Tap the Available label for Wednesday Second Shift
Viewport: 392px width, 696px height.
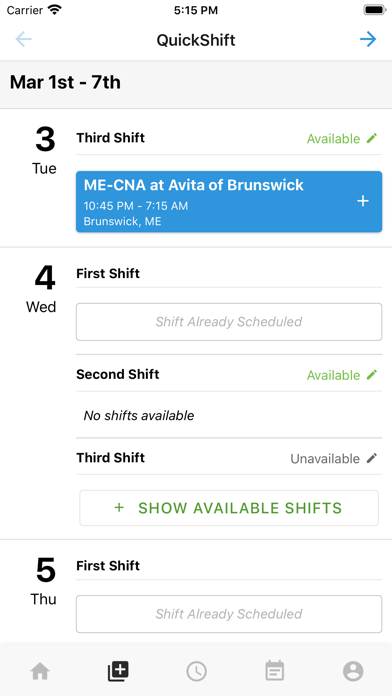(x=333, y=375)
